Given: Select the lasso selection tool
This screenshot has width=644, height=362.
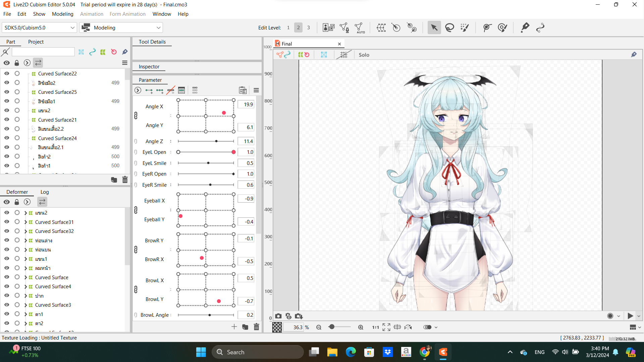Looking at the screenshot, I should tap(449, 27).
